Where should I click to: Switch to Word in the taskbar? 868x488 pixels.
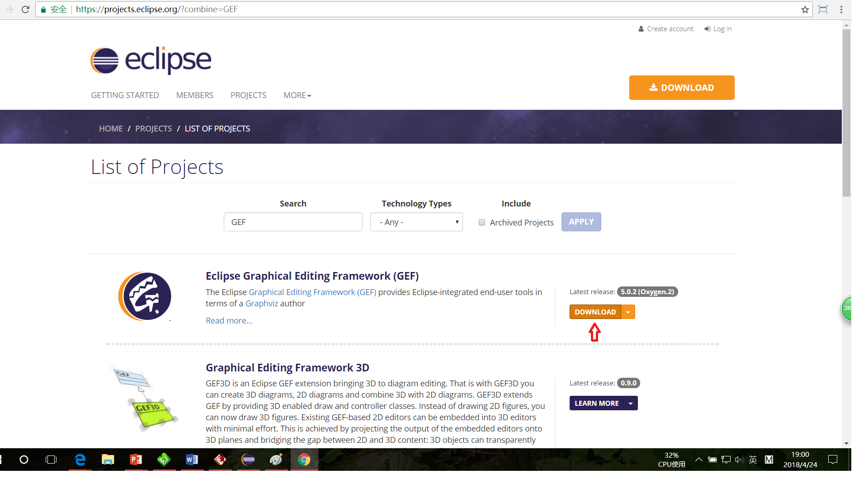pyautogui.click(x=192, y=460)
